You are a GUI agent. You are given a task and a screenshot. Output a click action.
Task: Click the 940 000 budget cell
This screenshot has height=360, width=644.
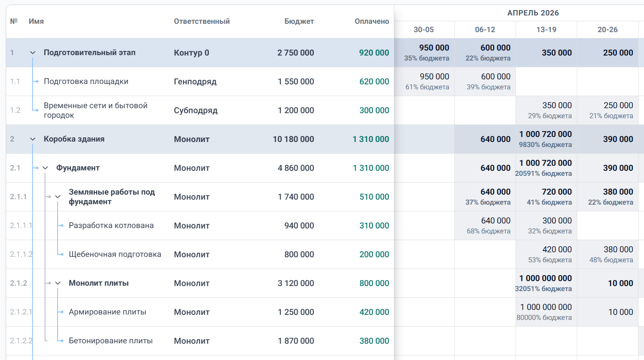299,226
